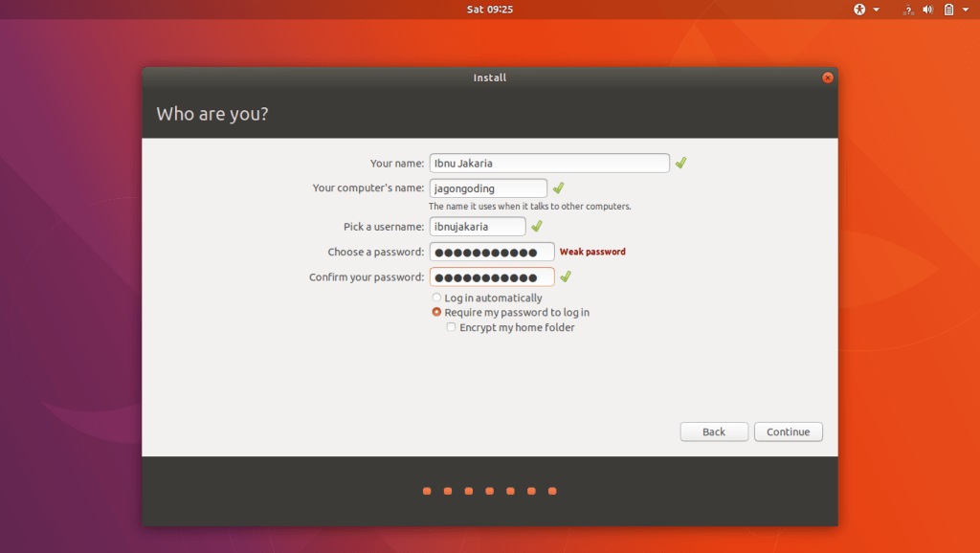
Task: Expand the accessibility dropdown arrow
Action: coord(876,10)
